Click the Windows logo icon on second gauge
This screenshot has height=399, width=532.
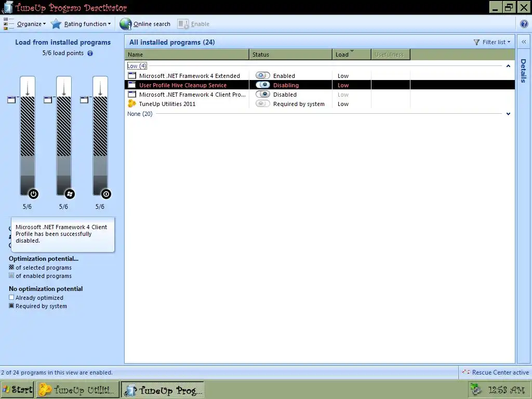pos(70,194)
